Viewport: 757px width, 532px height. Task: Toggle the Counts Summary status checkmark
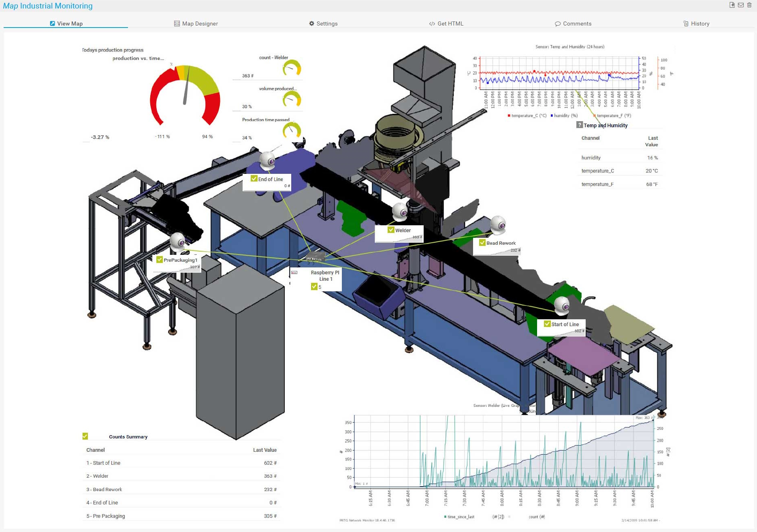click(x=85, y=436)
